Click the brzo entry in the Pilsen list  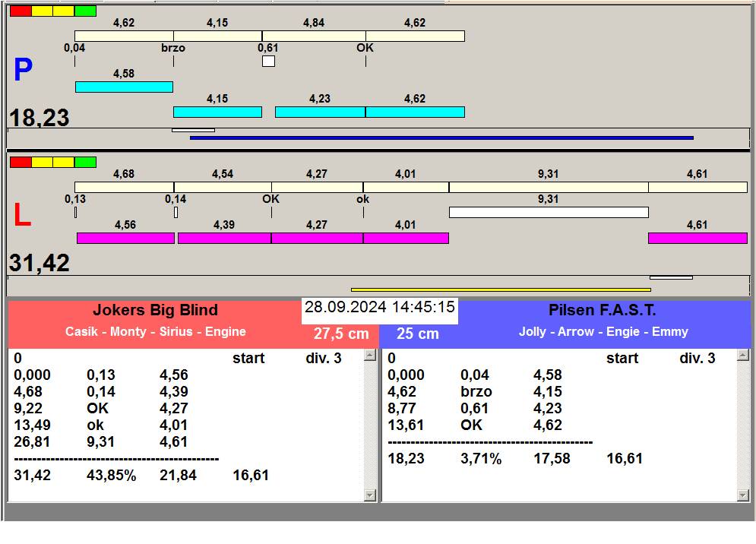pyautogui.click(x=476, y=391)
